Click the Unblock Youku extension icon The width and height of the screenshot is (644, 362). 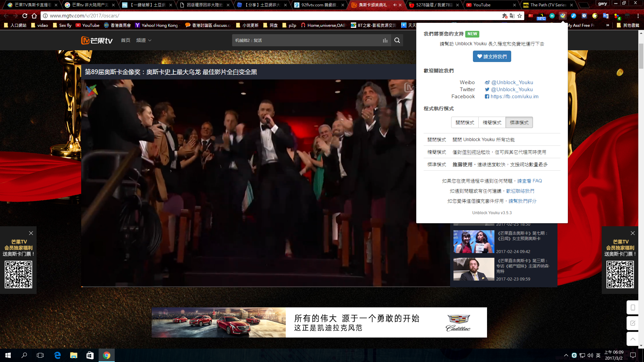[563, 16]
